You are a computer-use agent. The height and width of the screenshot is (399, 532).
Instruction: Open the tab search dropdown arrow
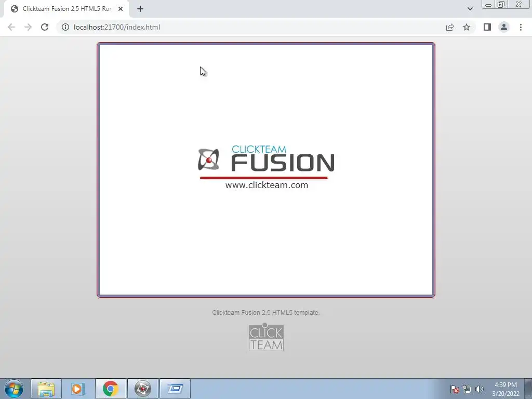tap(470, 9)
